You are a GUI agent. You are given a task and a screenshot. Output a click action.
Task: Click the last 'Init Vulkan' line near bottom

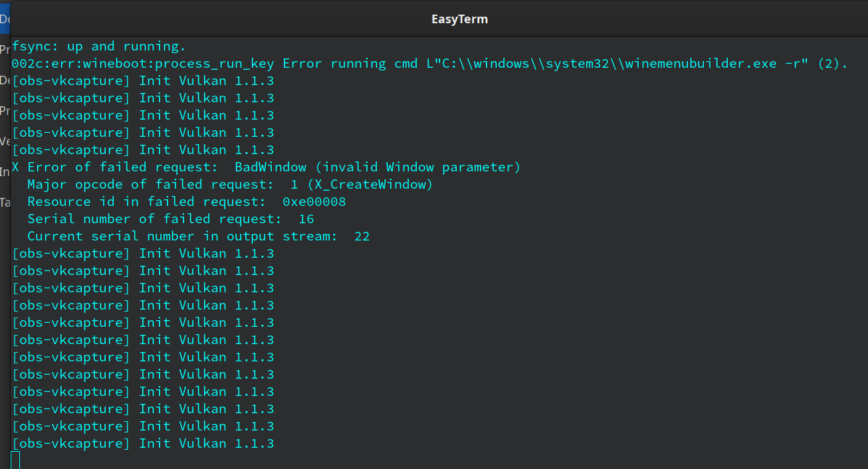(x=143, y=443)
